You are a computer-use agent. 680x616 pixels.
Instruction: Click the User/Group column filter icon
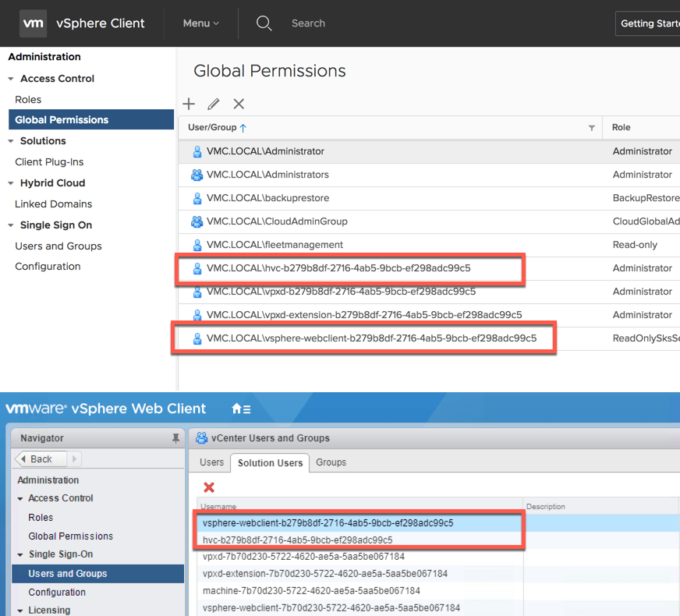pyautogui.click(x=591, y=128)
